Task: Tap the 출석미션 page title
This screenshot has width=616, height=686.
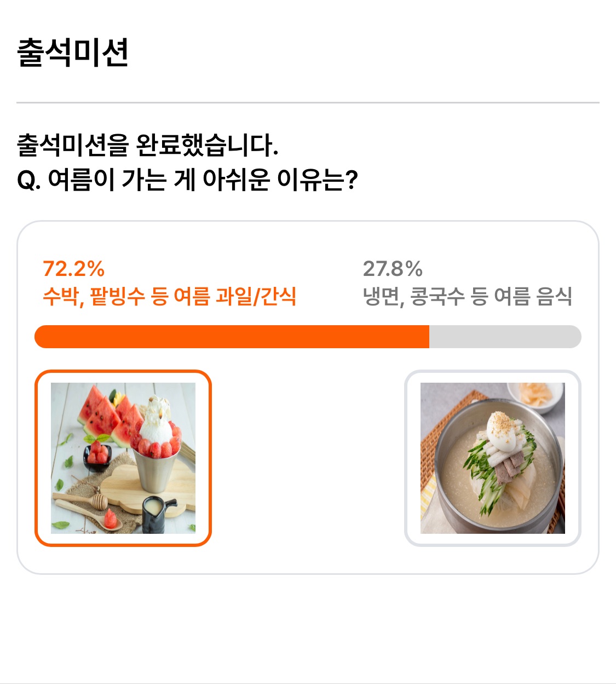Action: coord(73,53)
